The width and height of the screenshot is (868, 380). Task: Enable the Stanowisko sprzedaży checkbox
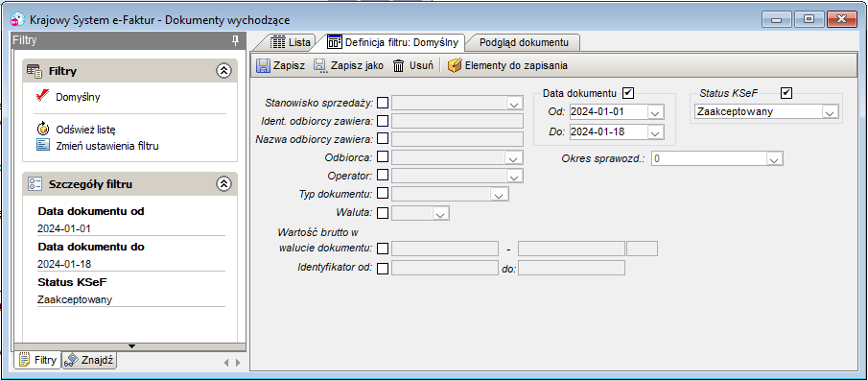[x=383, y=103]
